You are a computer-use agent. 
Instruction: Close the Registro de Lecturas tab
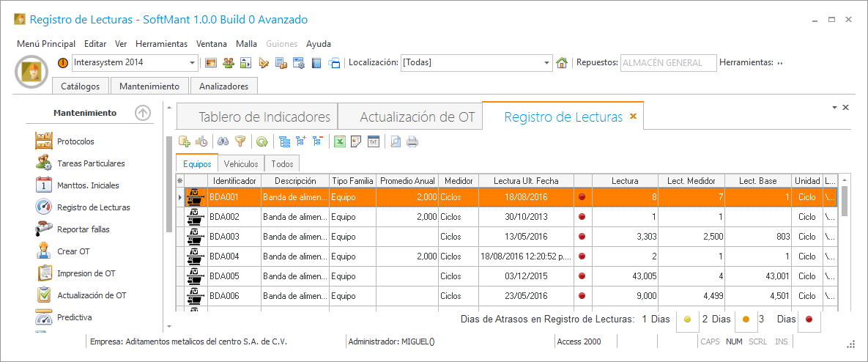click(x=633, y=117)
